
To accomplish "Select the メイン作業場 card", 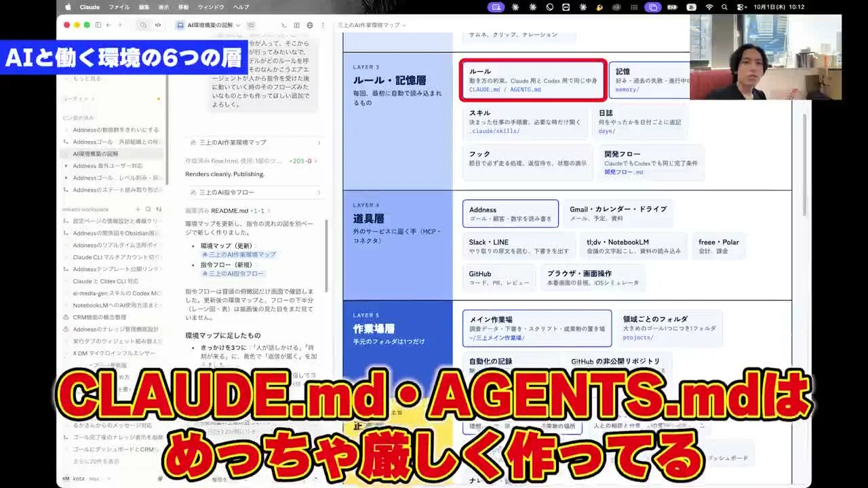I will coord(537,328).
